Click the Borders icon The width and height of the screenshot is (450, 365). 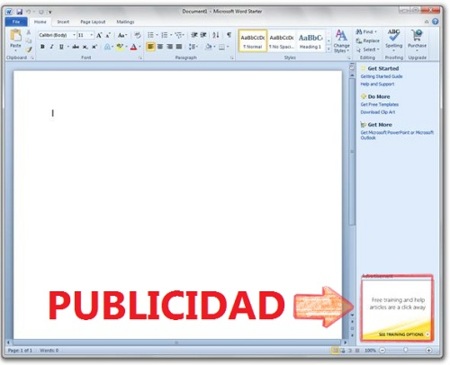point(222,47)
